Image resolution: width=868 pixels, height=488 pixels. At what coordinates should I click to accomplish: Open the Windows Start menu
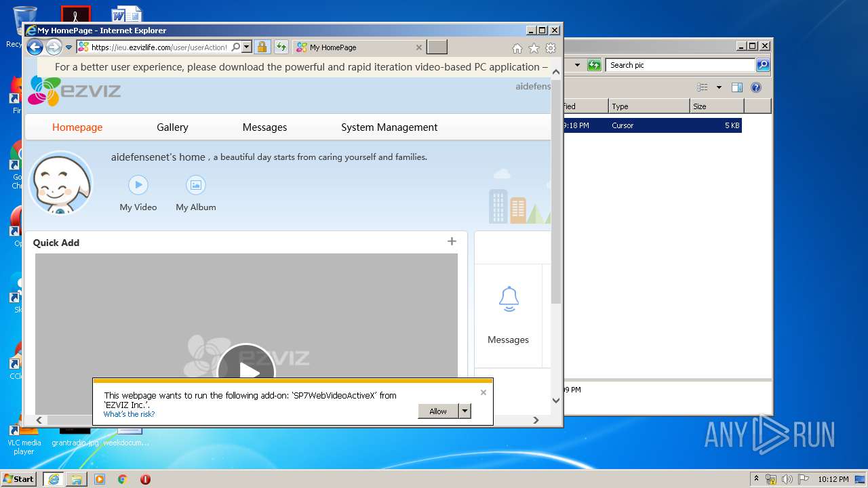pos(19,479)
